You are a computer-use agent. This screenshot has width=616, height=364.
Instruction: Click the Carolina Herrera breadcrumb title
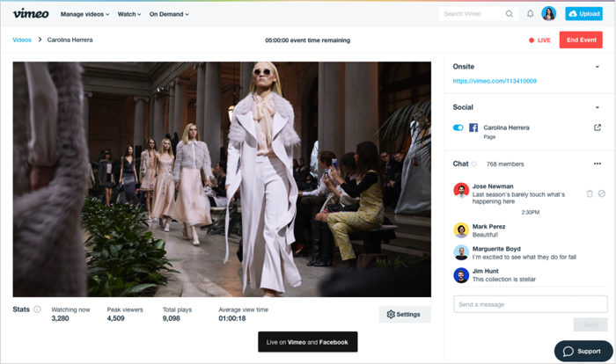[x=70, y=40]
